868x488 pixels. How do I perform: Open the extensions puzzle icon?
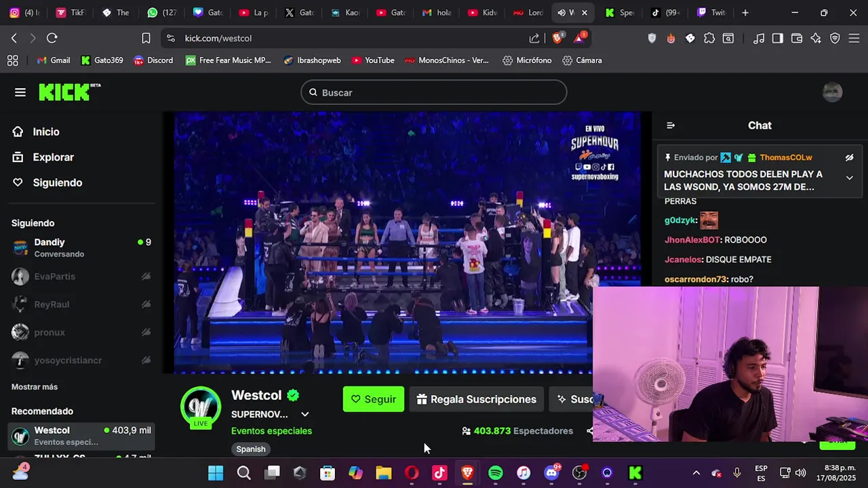point(709,38)
